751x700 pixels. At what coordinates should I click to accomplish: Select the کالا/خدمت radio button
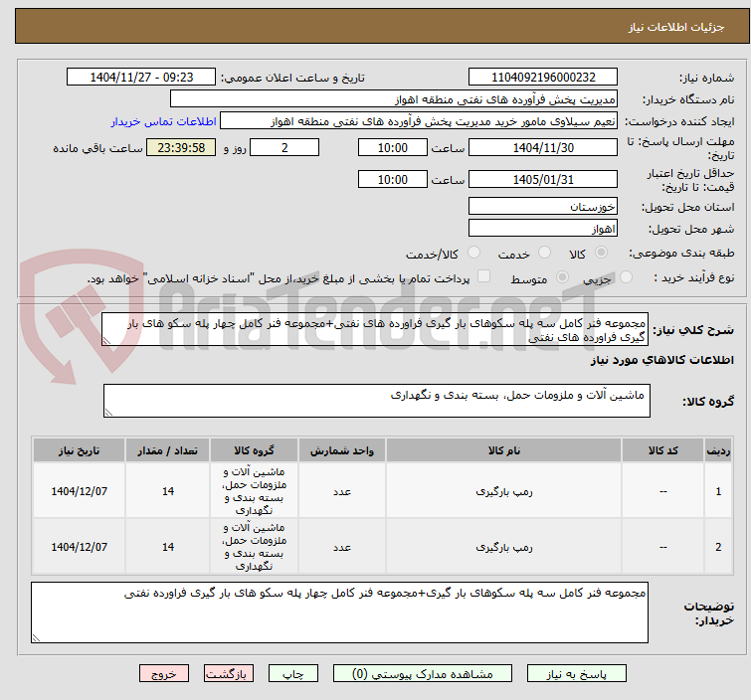[473, 253]
